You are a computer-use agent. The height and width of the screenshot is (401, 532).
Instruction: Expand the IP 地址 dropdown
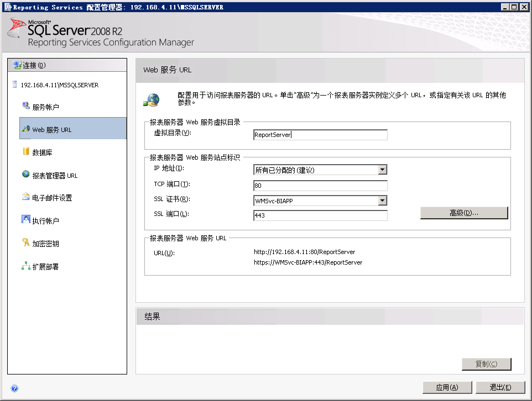[x=382, y=170]
